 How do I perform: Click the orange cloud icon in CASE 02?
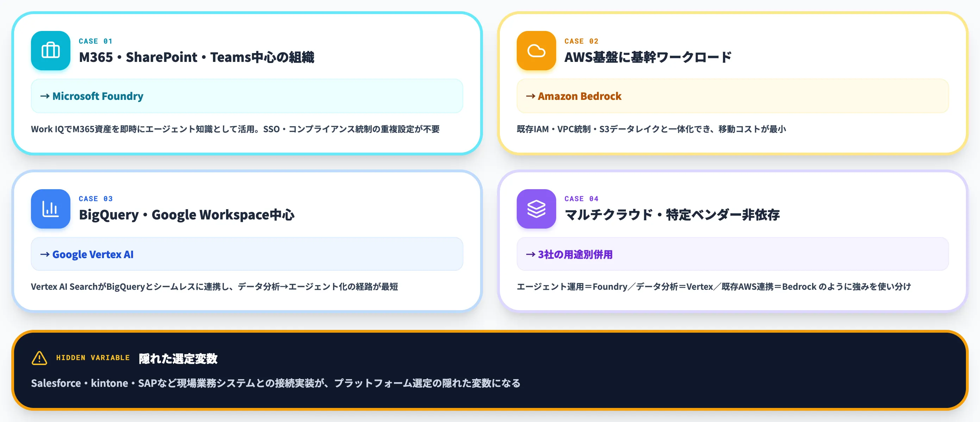click(x=536, y=51)
